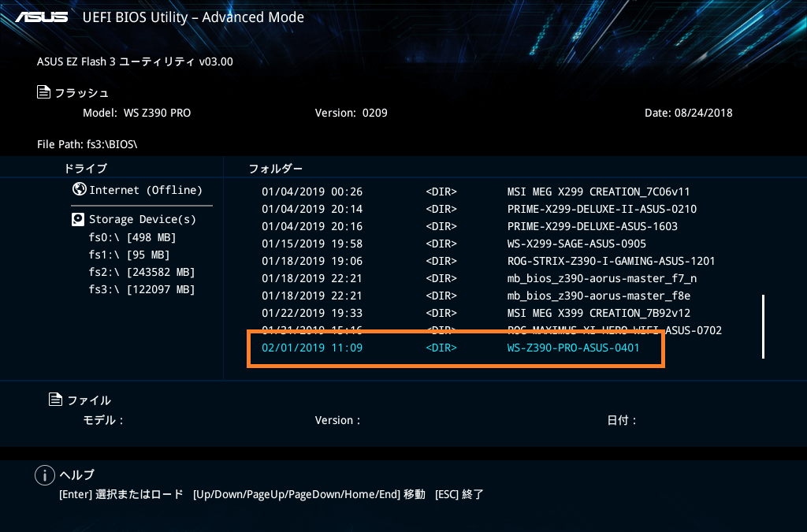807x532 pixels.
Task: Click the Help info icon
Action: coord(45,475)
